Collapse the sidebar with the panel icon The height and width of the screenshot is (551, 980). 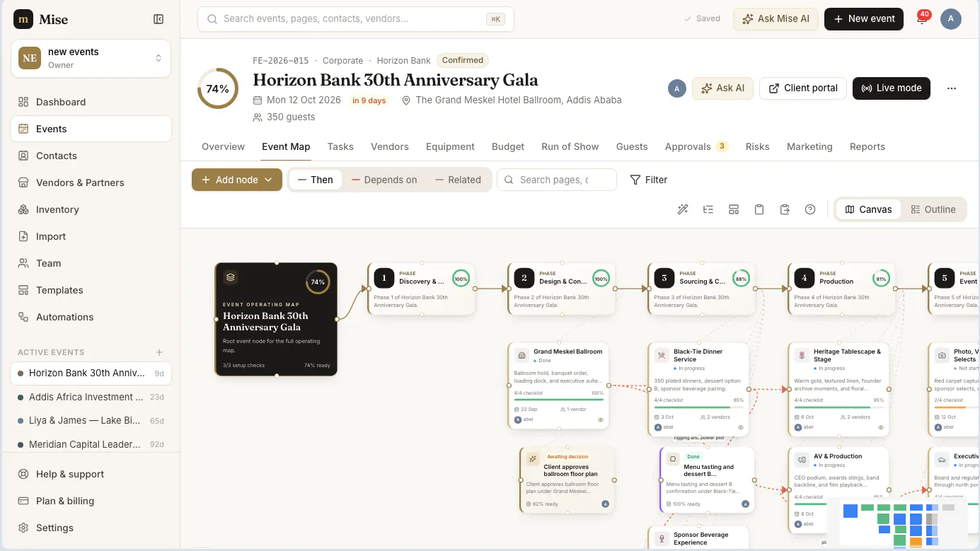(x=158, y=19)
